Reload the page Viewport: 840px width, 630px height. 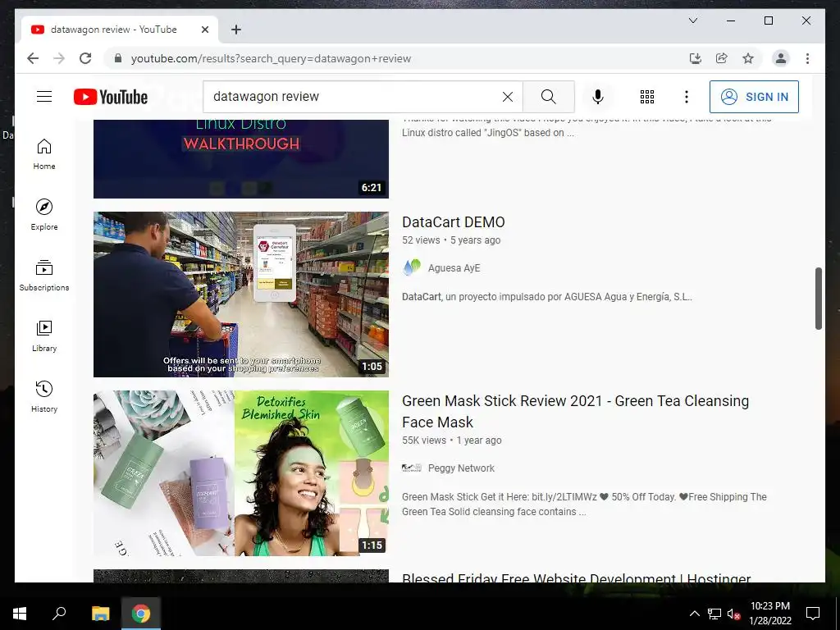[x=85, y=58]
